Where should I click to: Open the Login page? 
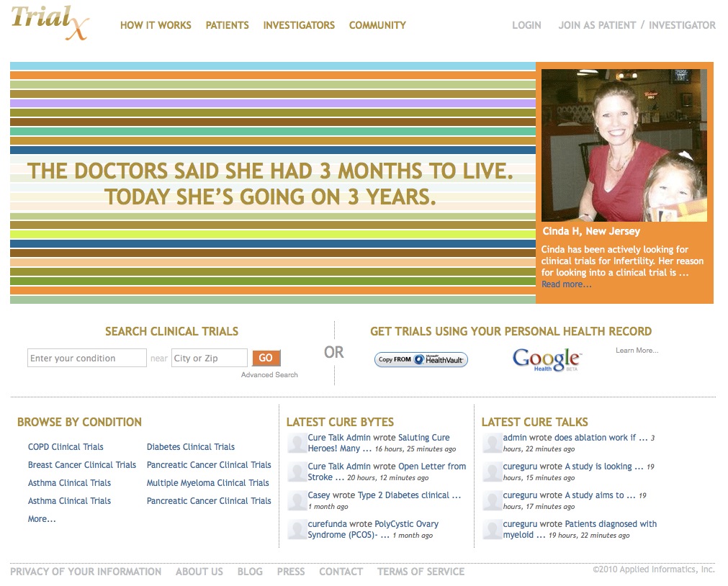click(x=526, y=25)
